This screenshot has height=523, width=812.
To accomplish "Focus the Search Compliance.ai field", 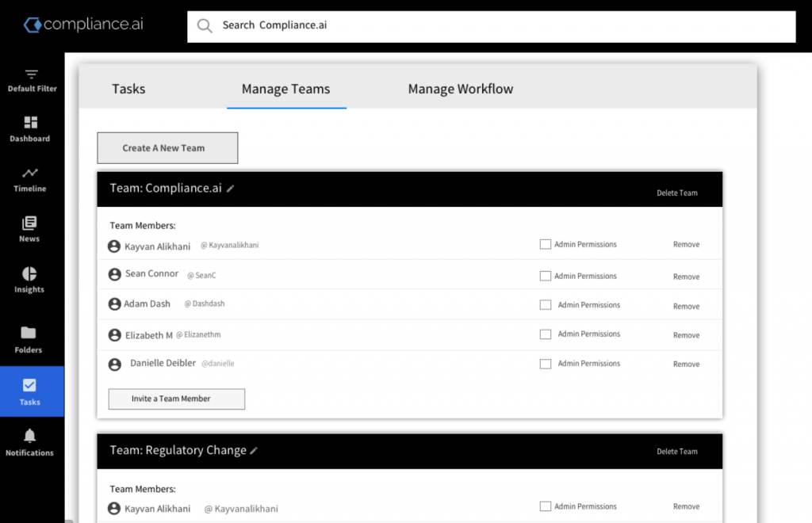I will [492, 25].
